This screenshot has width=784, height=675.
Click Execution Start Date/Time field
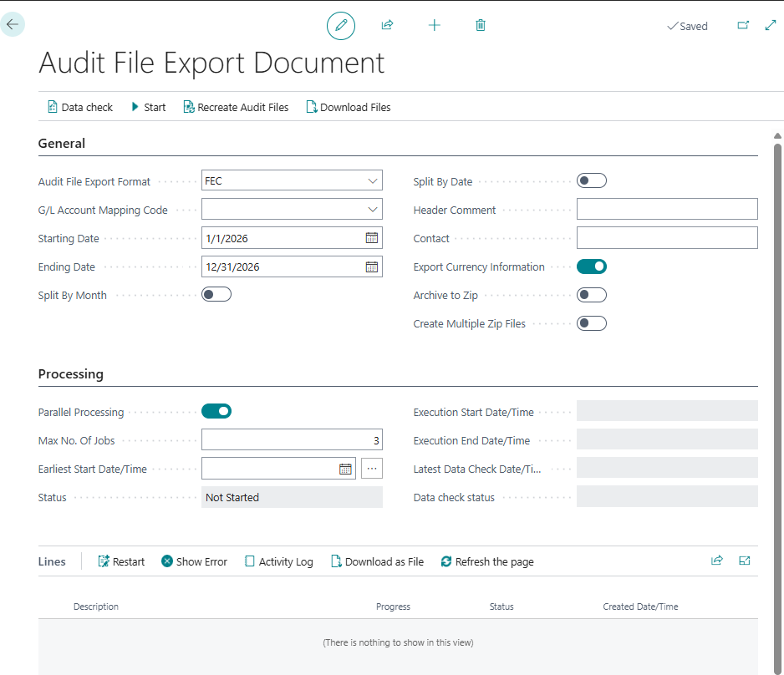click(667, 411)
